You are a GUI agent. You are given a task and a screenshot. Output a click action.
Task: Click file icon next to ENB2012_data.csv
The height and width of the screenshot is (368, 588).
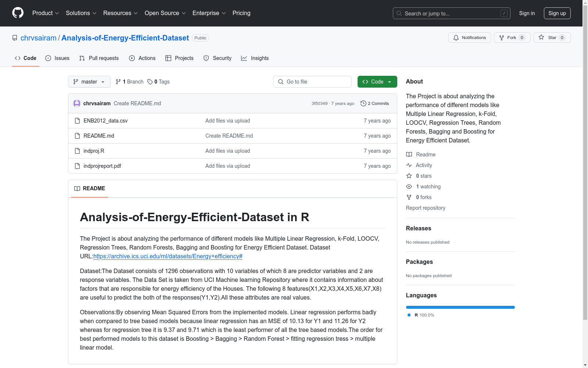(77, 121)
